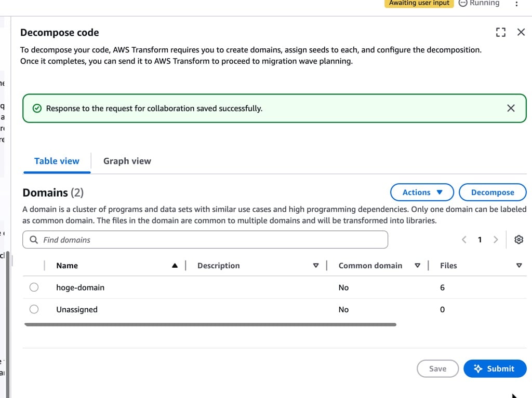The width and height of the screenshot is (532, 398).
Task: Select the Unassigned domain radio button
Action: tap(34, 309)
